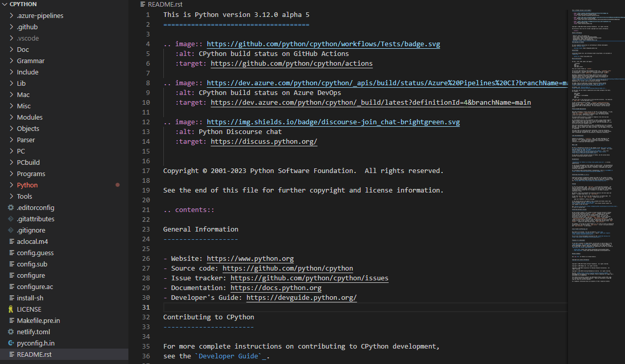Click the file icon next to config.sub

pyautogui.click(x=11, y=264)
